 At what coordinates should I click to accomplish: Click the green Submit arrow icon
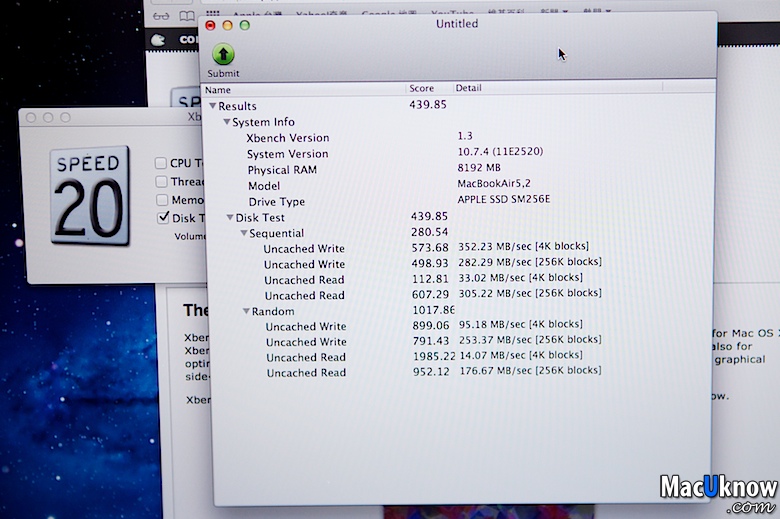(224, 55)
